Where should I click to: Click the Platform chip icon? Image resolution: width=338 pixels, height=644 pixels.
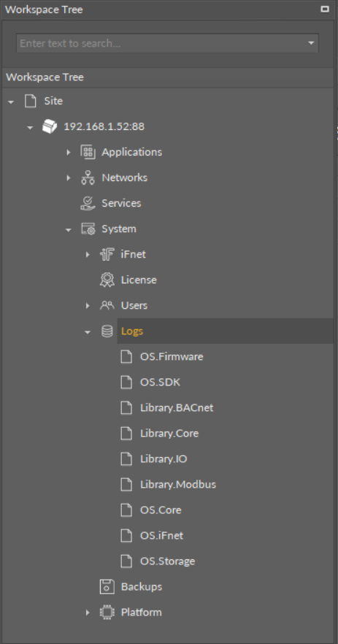(x=107, y=613)
